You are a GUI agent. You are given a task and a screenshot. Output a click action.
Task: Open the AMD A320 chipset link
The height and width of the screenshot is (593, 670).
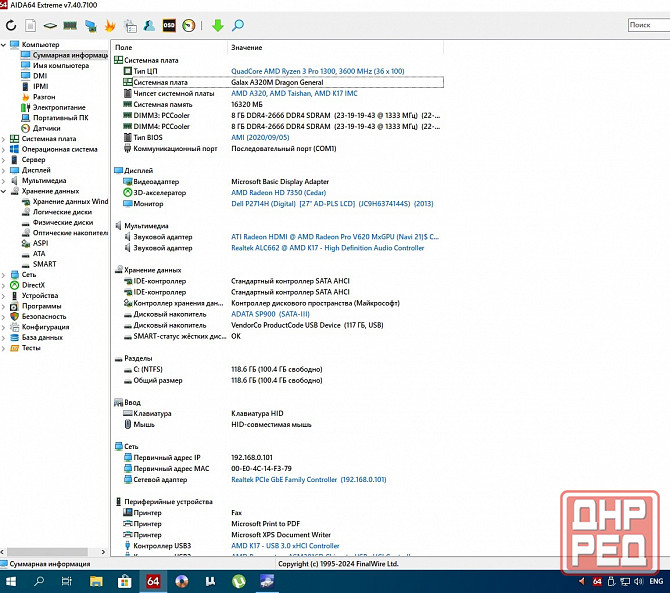(x=294, y=94)
